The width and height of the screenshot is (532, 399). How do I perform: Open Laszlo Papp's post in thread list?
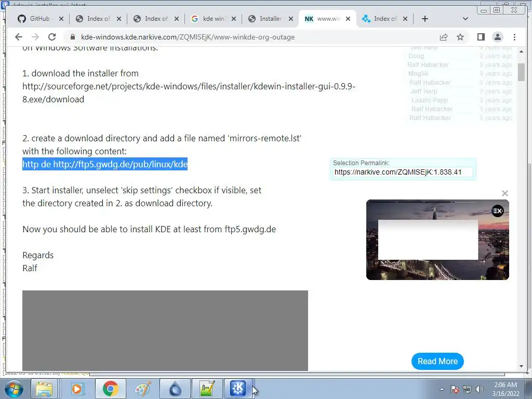click(430, 100)
